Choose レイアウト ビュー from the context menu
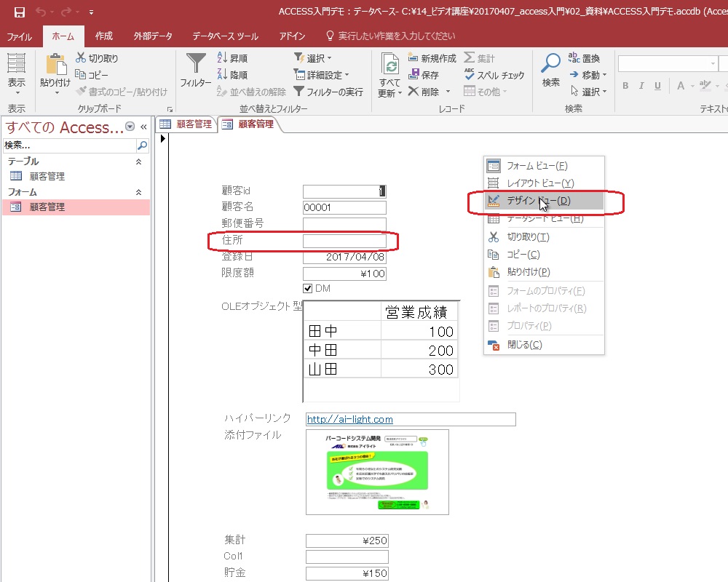The width and height of the screenshot is (728, 582). point(544,183)
